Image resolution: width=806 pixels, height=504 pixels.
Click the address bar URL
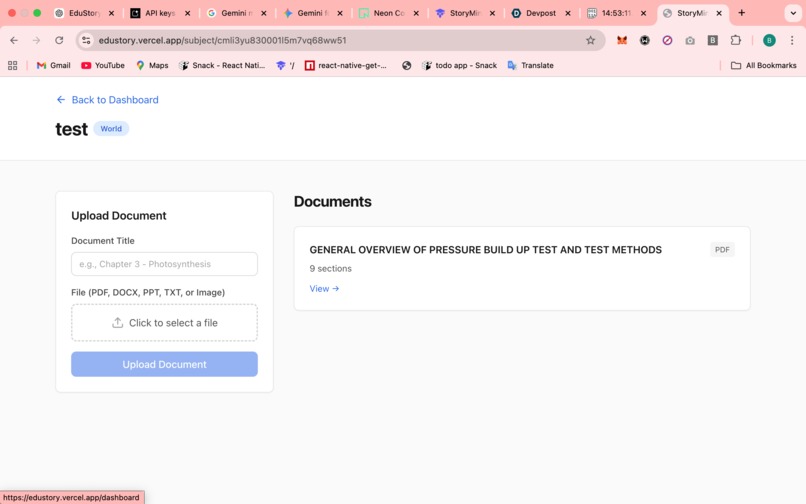[x=222, y=40]
